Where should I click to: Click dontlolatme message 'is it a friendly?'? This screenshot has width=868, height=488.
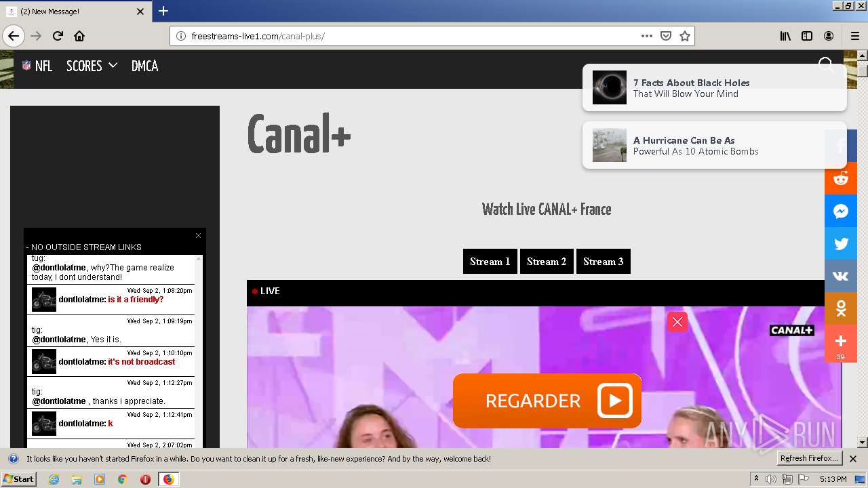pyautogui.click(x=136, y=300)
